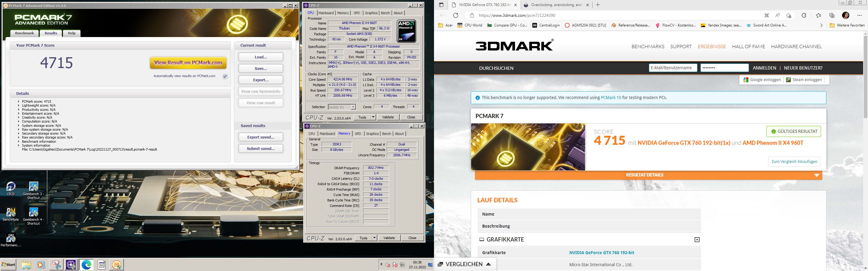Open the Help tab in PCMark 7
Screen dimensions: 868x271
[x=71, y=33]
